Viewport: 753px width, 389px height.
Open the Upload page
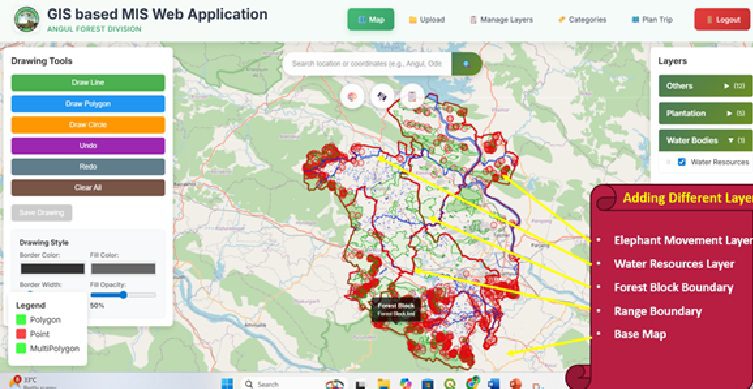point(426,20)
